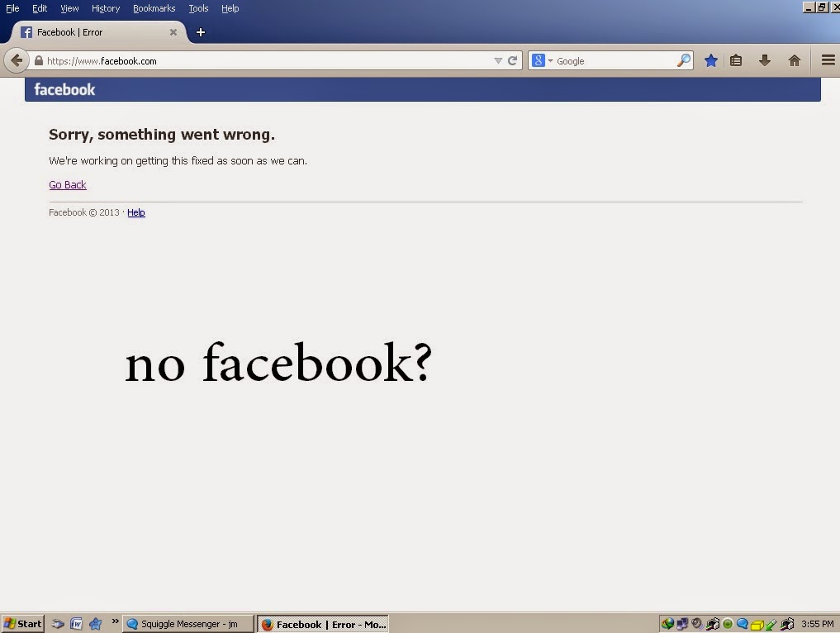Open Squiggle Messenger taskbar button

coord(188,624)
